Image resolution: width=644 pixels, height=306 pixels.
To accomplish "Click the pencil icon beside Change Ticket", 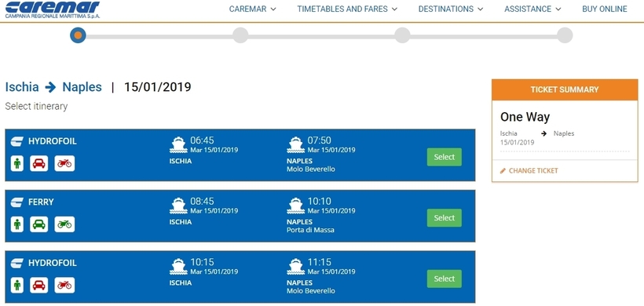I will tap(503, 170).
